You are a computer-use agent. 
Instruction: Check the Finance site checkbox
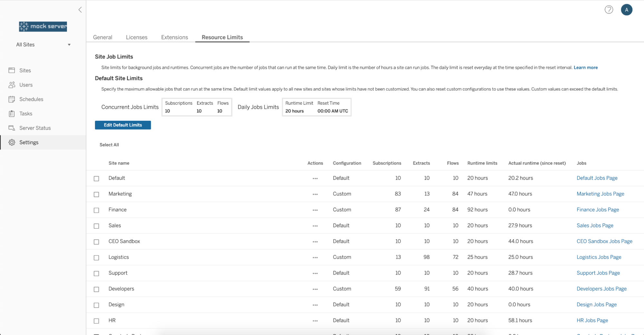pos(96,210)
